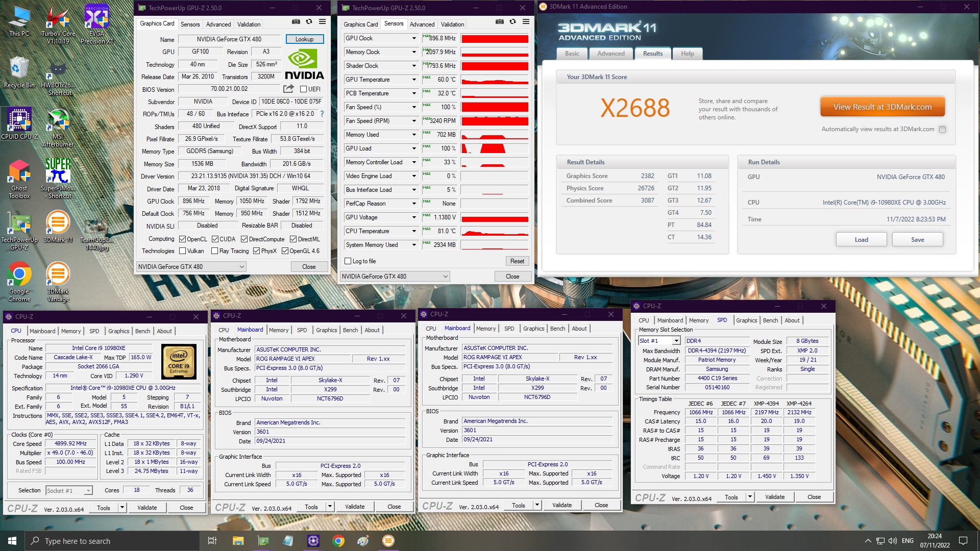Take screenshot in GPU-Z Sensors window

[x=500, y=21]
